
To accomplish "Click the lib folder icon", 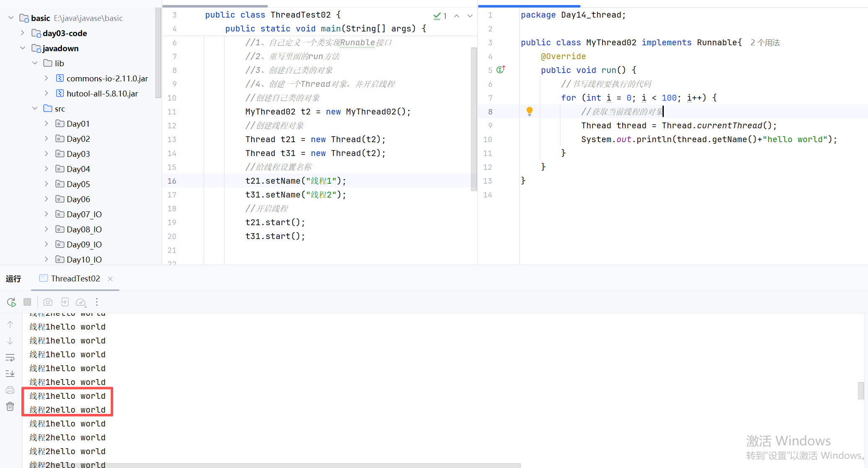I will (48, 63).
